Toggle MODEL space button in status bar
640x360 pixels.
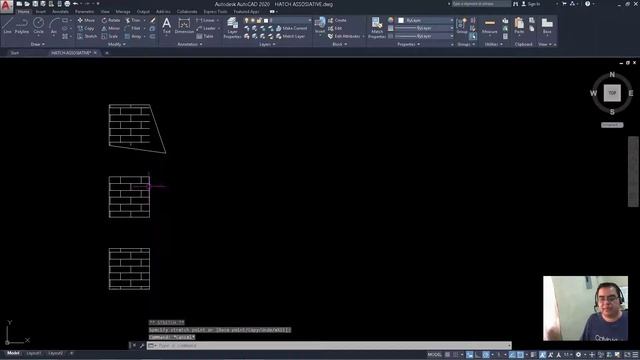[434, 355]
